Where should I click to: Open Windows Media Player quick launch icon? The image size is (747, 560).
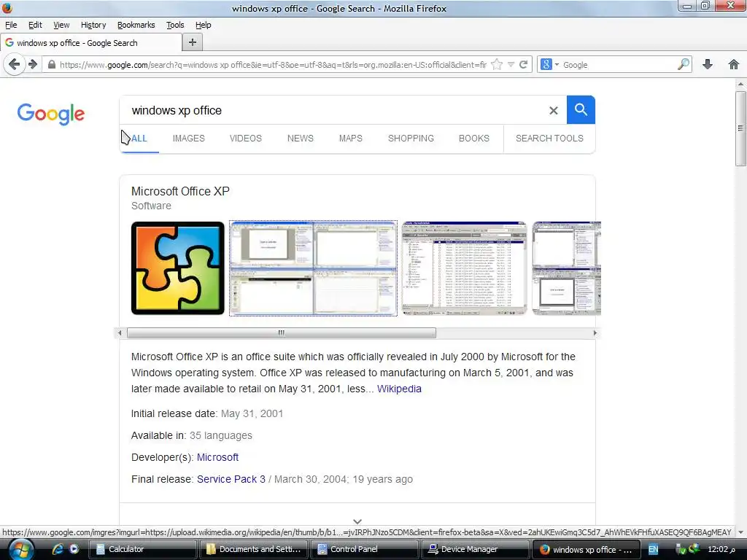pos(74,549)
